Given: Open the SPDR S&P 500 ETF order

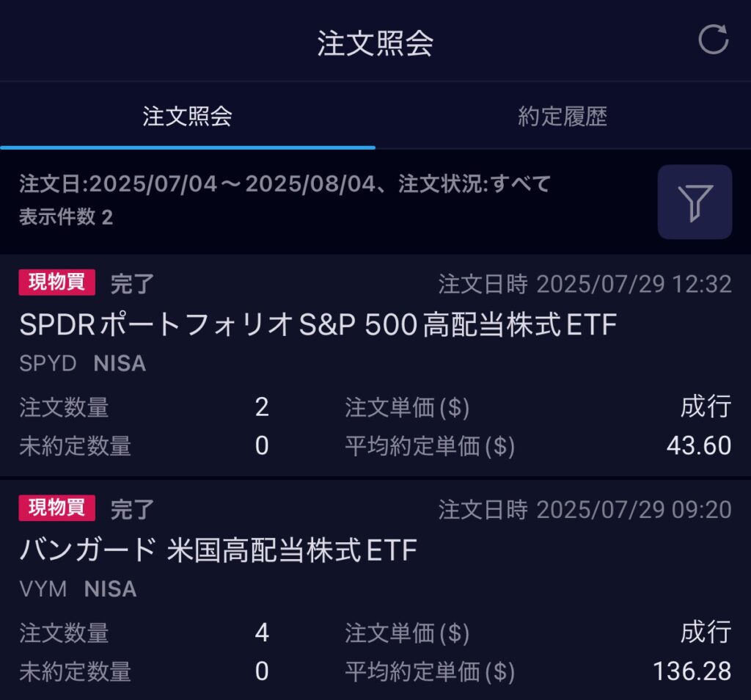Looking at the screenshot, I should point(317,325).
